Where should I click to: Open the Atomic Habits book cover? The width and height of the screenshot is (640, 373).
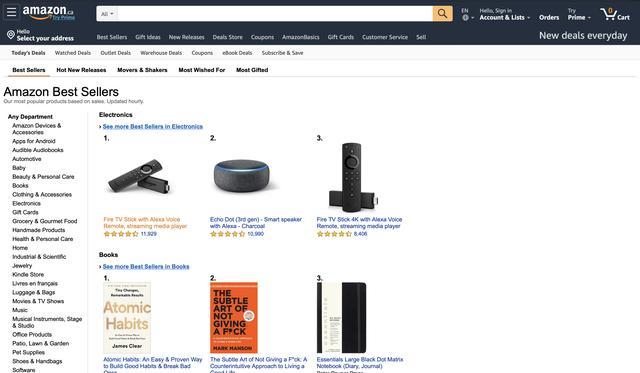pos(127,317)
